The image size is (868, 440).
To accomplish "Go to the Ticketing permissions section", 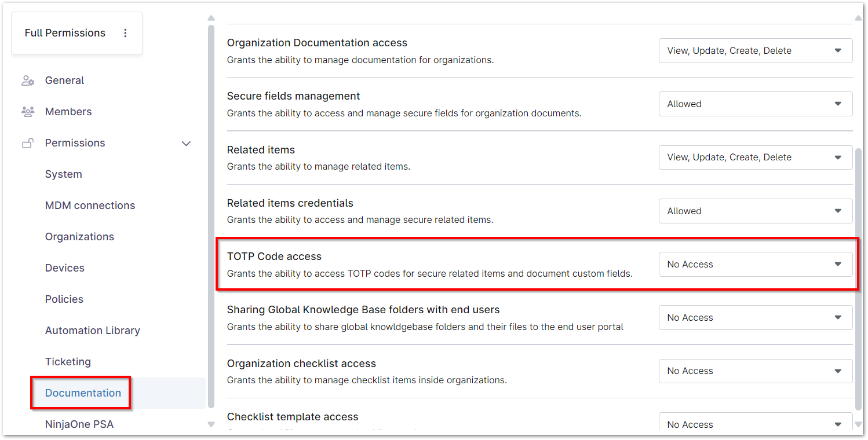I will (68, 362).
